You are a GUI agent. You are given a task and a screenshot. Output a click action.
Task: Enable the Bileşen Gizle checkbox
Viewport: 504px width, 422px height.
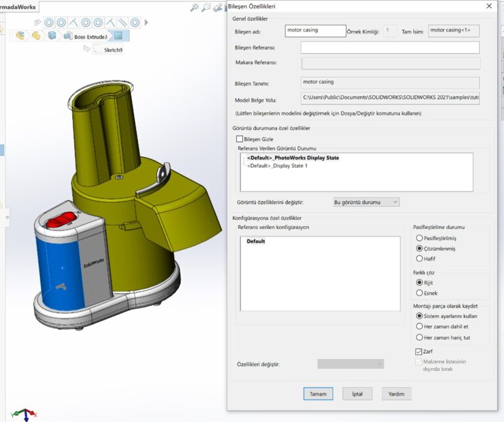click(240, 139)
